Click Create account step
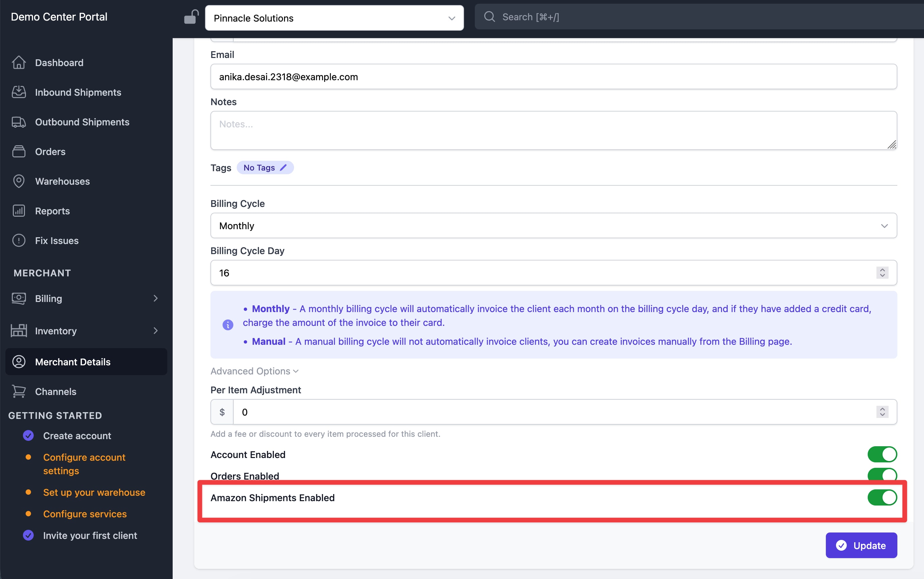 (77, 435)
